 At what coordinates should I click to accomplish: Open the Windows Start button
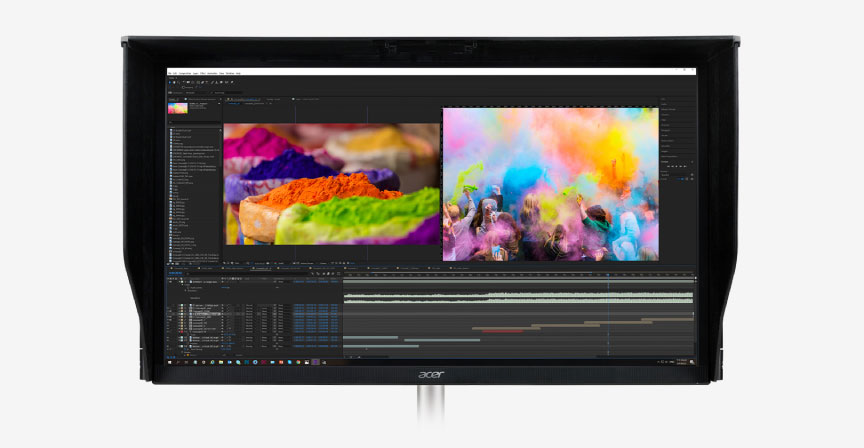tap(170, 363)
